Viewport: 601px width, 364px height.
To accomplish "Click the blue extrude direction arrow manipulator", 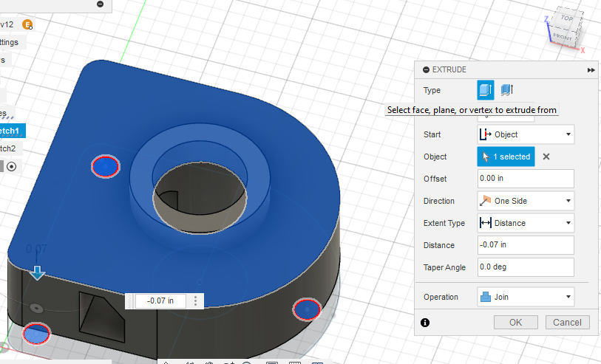I will pyautogui.click(x=37, y=273).
